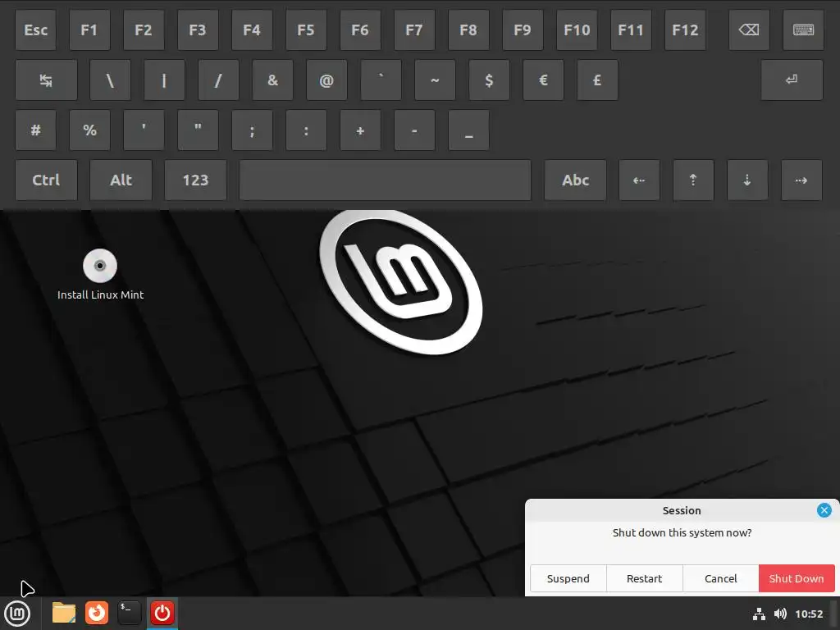Image resolution: width=840 pixels, height=630 pixels.
Task: Open Firefox from the panel
Action: tap(97, 613)
